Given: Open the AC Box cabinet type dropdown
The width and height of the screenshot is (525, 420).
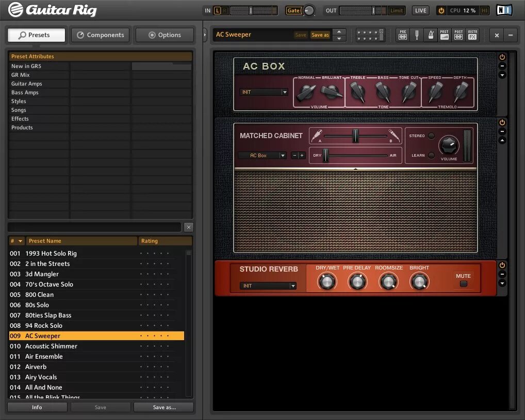Looking at the screenshot, I should 262,155.
